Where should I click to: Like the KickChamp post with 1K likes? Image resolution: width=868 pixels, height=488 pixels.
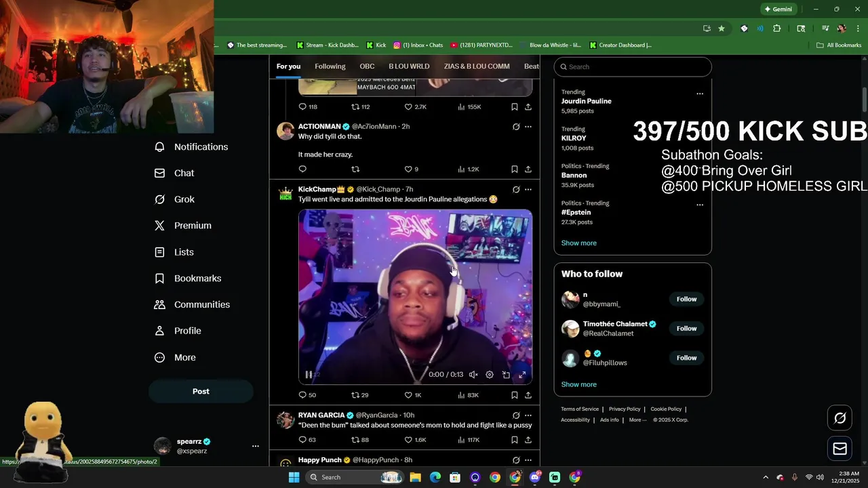coord(413,395)
